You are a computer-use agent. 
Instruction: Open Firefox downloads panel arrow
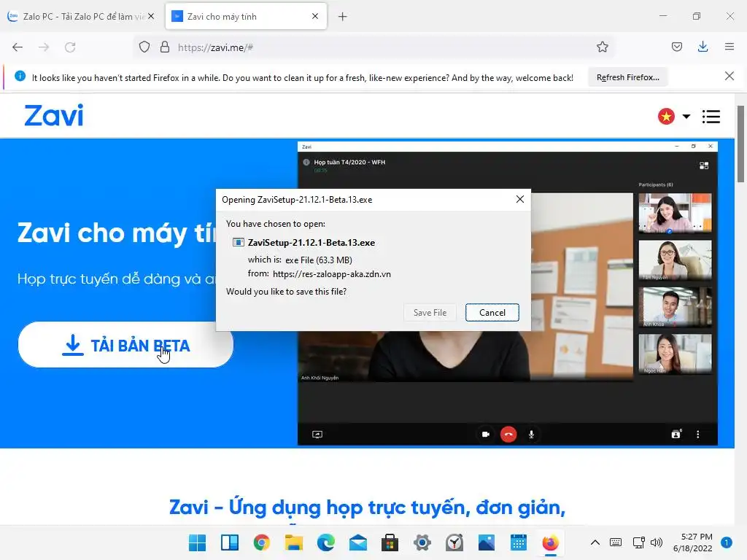point(703,47)
